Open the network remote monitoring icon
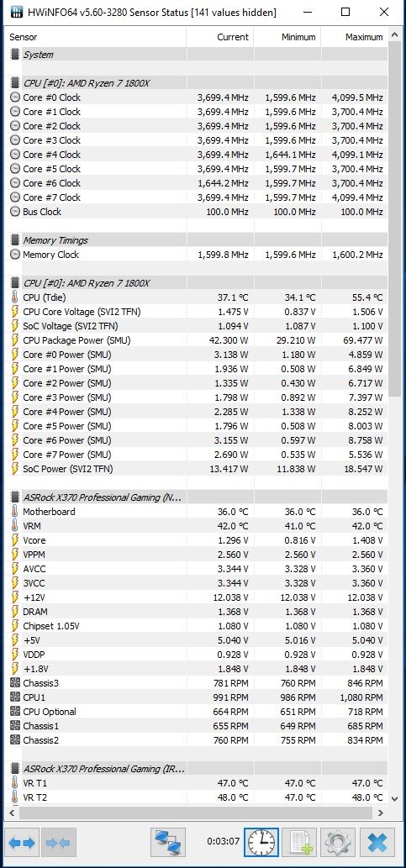406x868 pixels. 168,843
